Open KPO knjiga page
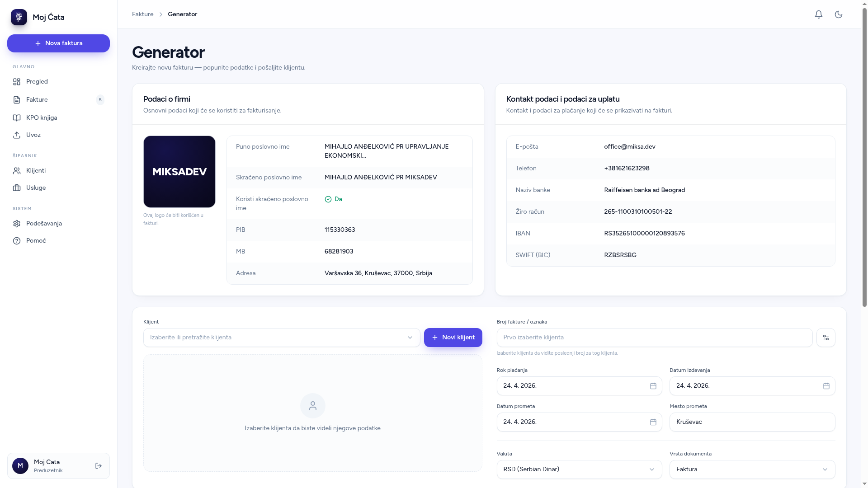 coord(58,118)
